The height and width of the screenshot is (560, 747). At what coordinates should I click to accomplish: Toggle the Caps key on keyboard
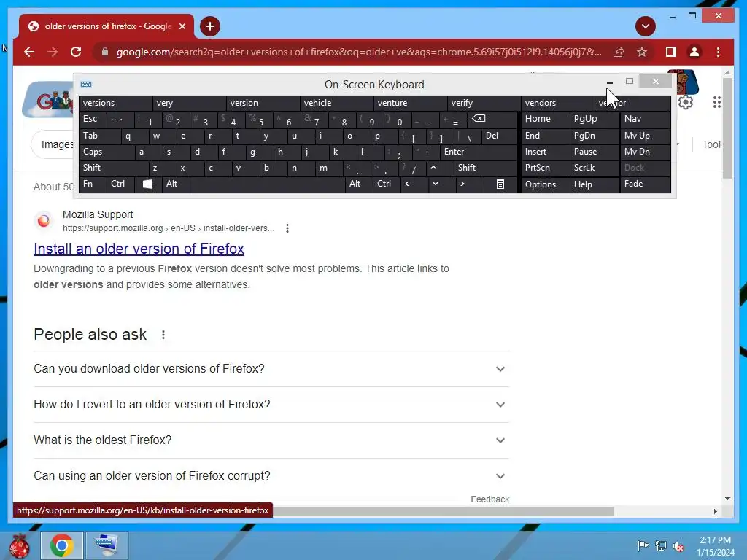(x=107, y=152)
